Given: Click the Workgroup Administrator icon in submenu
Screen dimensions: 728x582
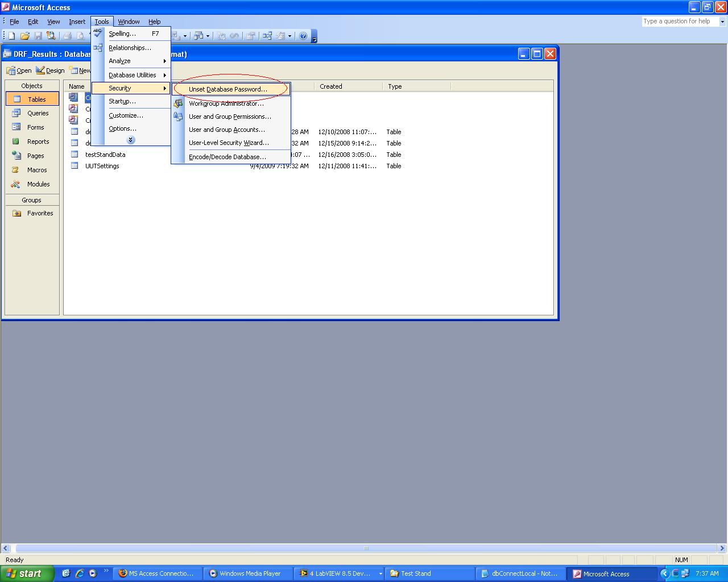Looking at the screenshot, I should pyautogui.click(x=179, y=103).
